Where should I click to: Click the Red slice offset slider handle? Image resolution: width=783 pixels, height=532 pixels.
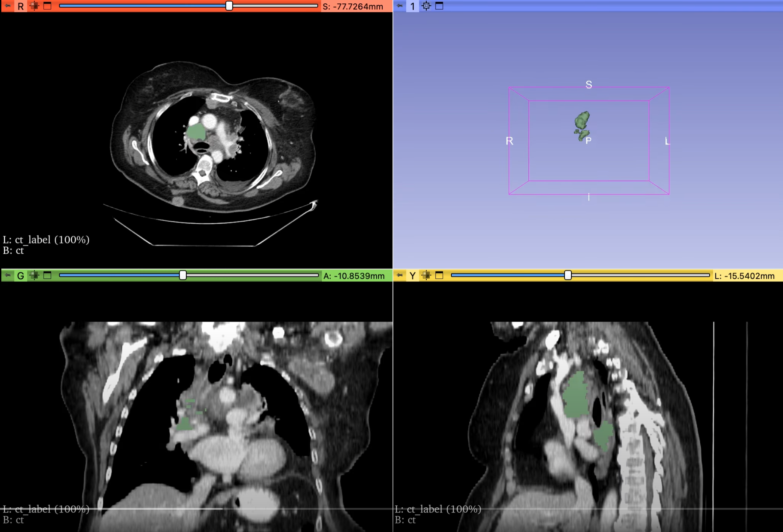(x=229, y=6)
